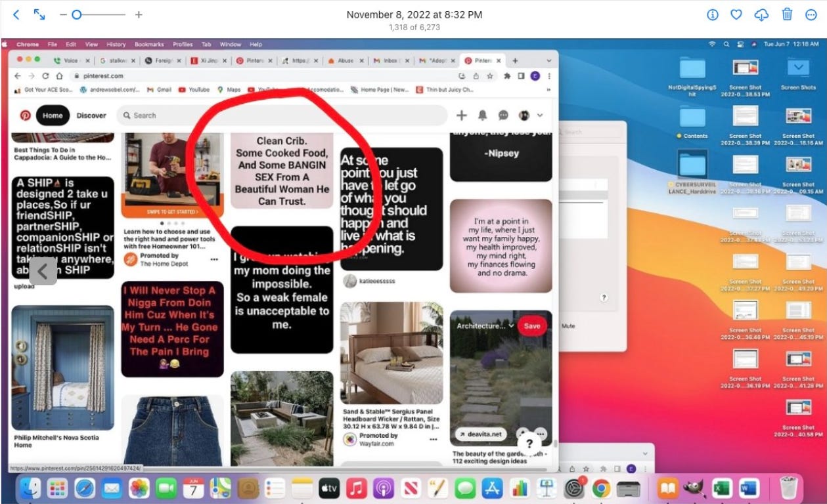
Task: Delete this photo with the trash icon
Action: point(787,14)
